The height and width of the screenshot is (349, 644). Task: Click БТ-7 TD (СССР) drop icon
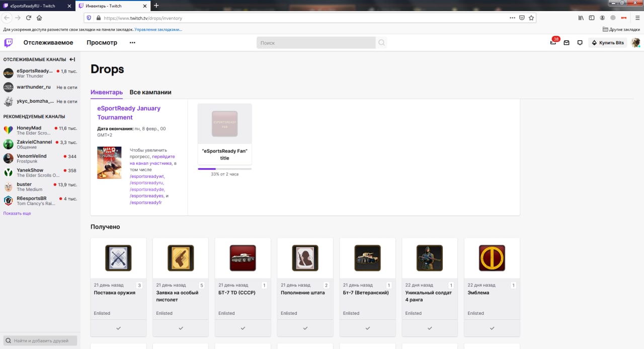243,258
